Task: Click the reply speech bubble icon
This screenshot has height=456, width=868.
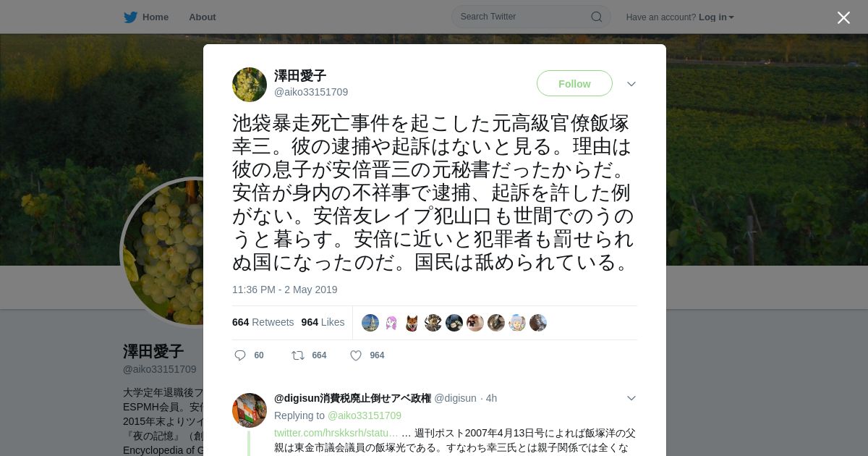Action: [x=240, y=355]
